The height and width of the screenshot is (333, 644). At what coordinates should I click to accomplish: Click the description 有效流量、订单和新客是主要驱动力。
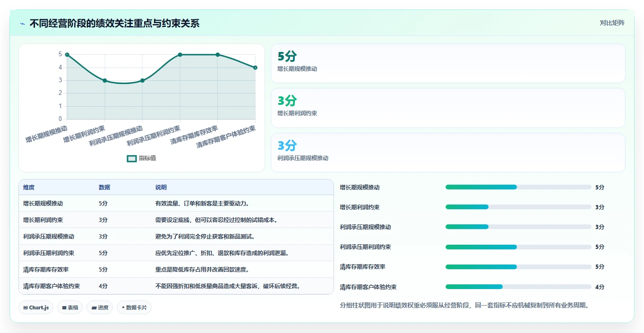pyautogui.click(x=202, y=204)
